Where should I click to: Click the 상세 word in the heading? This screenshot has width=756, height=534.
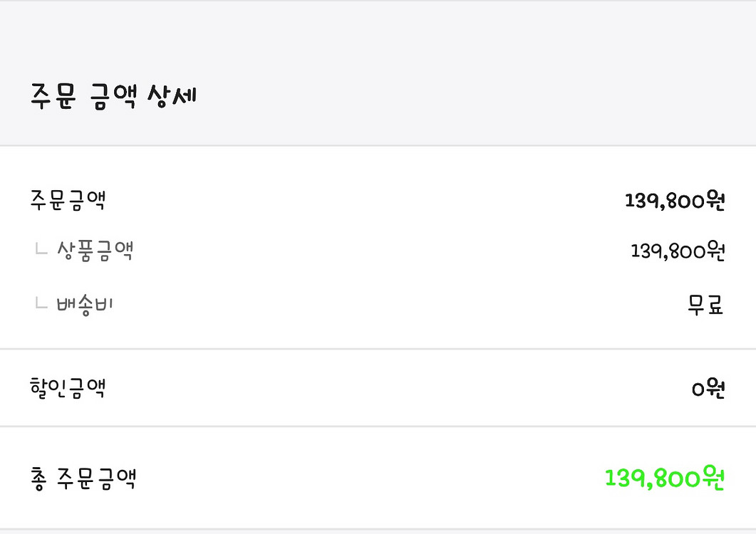tap(172, 95)
